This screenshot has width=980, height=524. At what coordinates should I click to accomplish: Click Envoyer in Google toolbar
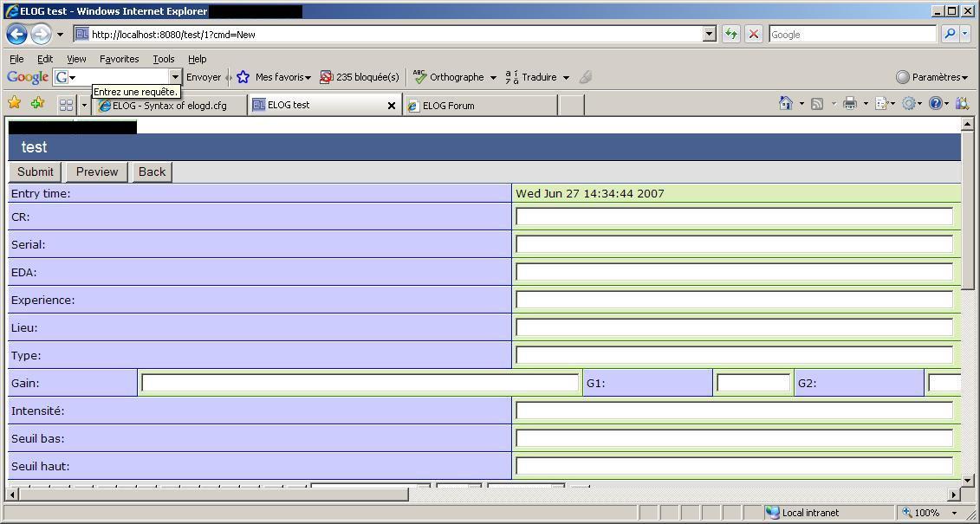coord(204,77)
